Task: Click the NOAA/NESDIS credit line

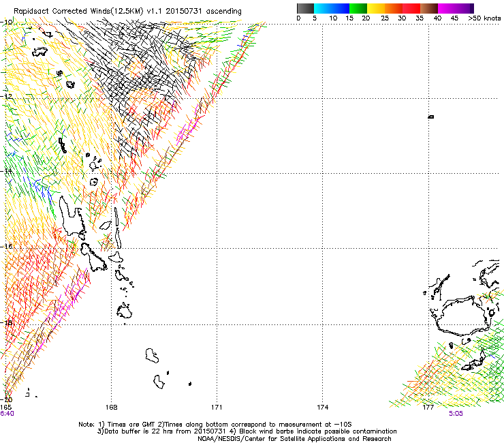Action: pos(294,439)
